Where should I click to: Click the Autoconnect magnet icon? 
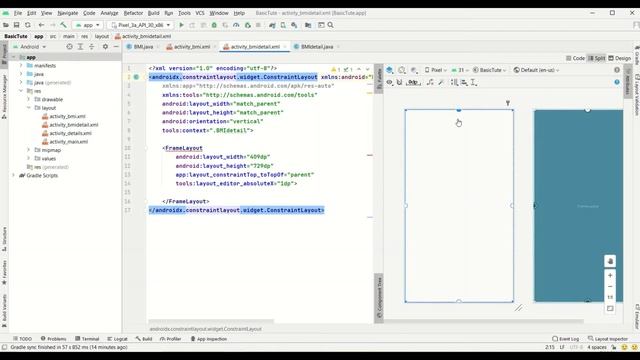399,82
